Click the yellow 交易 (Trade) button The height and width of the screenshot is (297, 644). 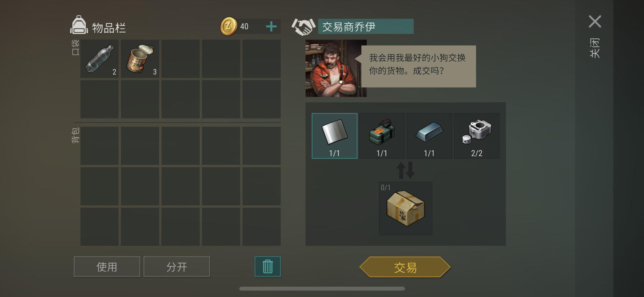click(405, 267)
